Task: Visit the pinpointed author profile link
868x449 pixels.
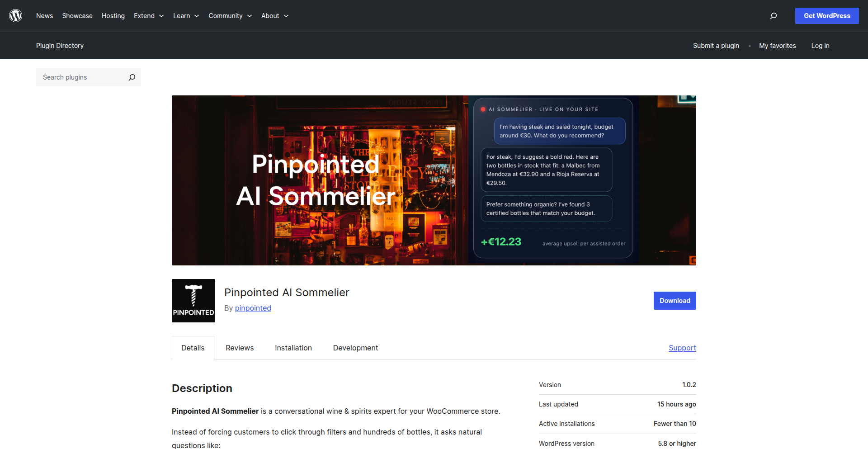Action: pyautogui.click(x=253, y=308)
